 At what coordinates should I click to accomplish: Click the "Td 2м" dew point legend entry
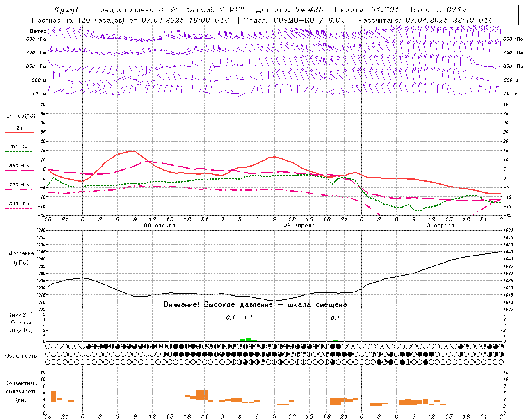click(x=19, y=147)
